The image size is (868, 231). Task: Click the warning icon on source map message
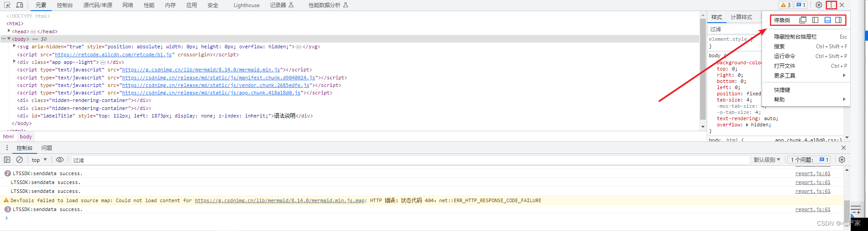point(6,200)
